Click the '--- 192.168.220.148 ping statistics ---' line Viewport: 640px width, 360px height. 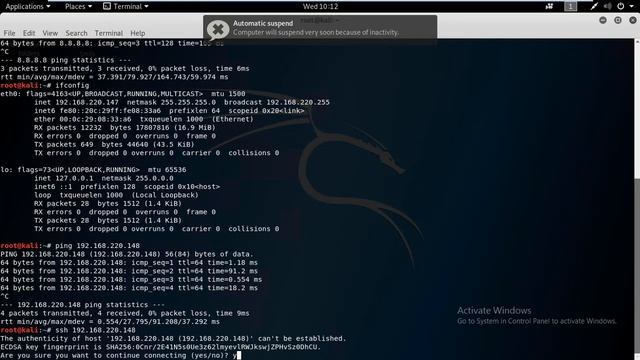82,305
